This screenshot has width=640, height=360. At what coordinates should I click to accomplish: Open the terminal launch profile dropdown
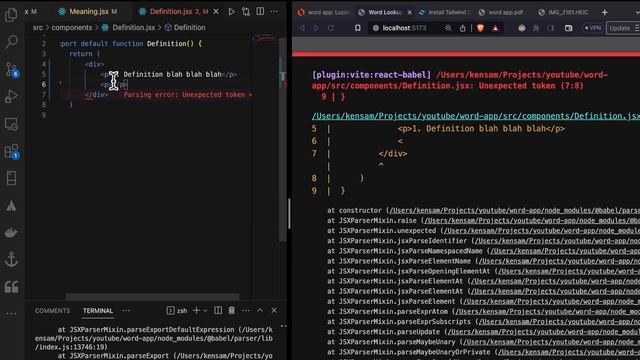pyautogui.click(x=205, y=311)
